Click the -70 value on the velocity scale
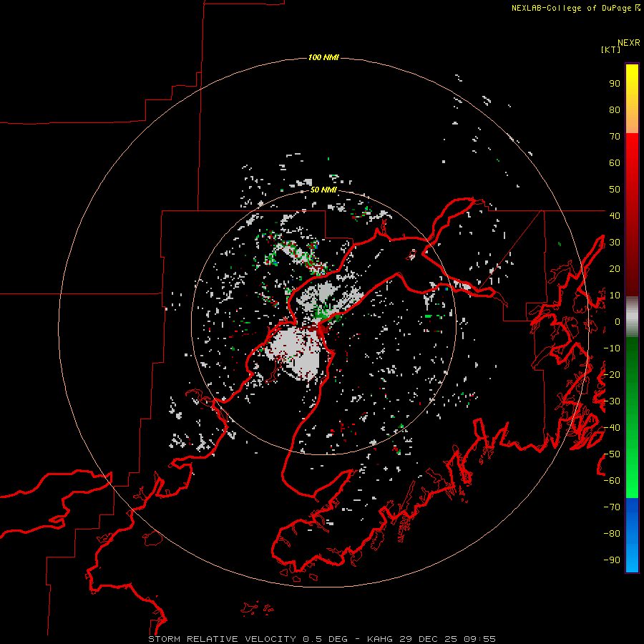The height and width of the screenshot is (644, 644). click(612, 507)
